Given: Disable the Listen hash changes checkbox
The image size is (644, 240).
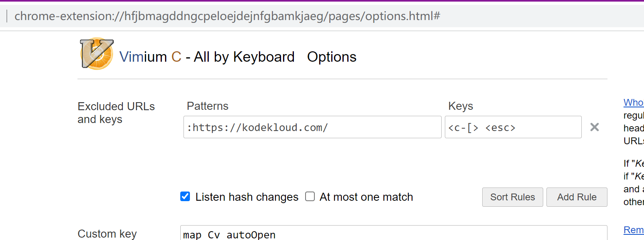Looking at the screenshot, I should point(185,196).
